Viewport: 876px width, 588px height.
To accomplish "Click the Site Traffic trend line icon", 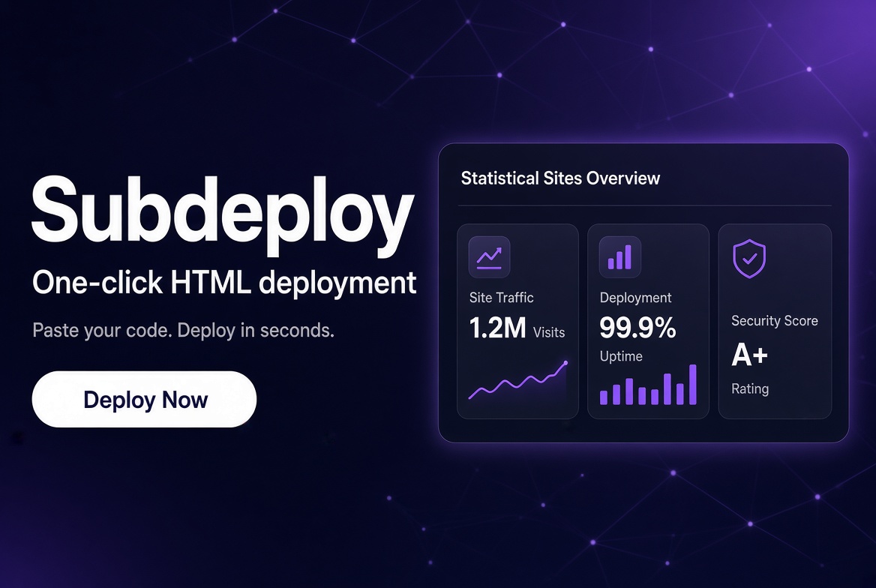I will (x=490, y=257).
